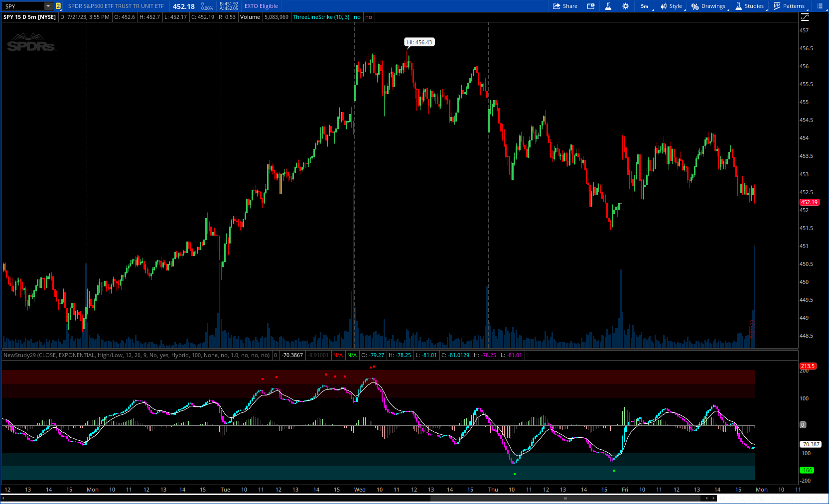Click the Volume label in chart header
The width and height of the screenshot is (829, 504).
tap(250, 17)
